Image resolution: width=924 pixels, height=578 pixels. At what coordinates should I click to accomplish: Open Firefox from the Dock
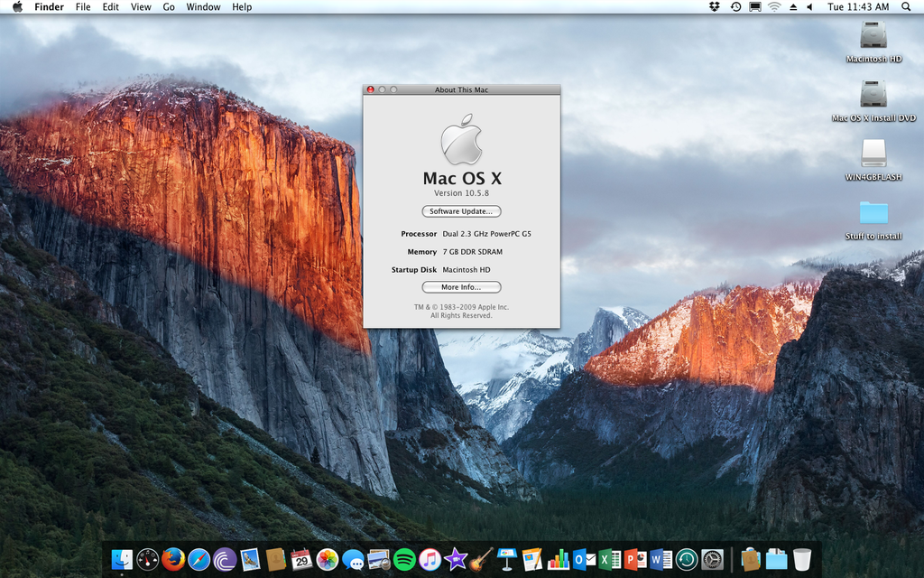(x=173, y=558)
